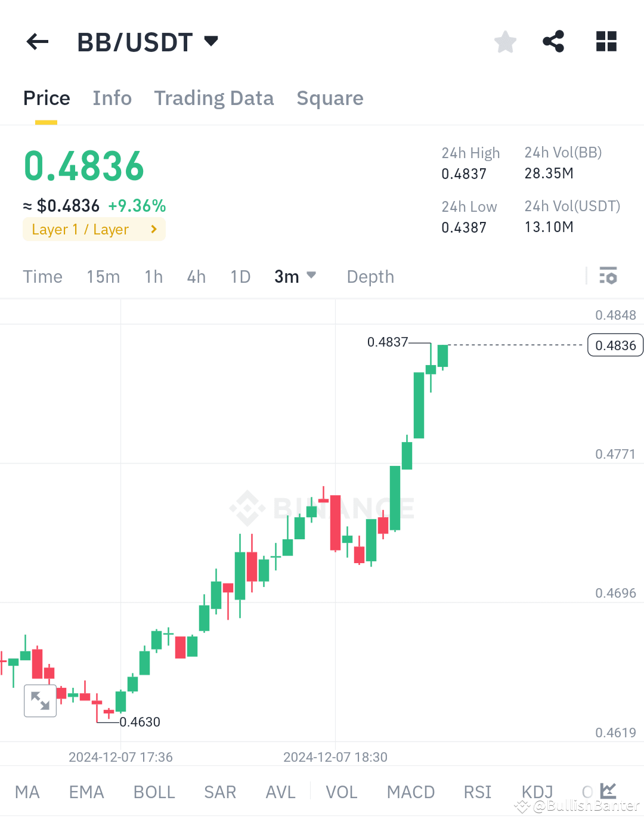Tap the current price label 0.4836
The height and width of the screenshot is (819, 644).
pos(615,345)
